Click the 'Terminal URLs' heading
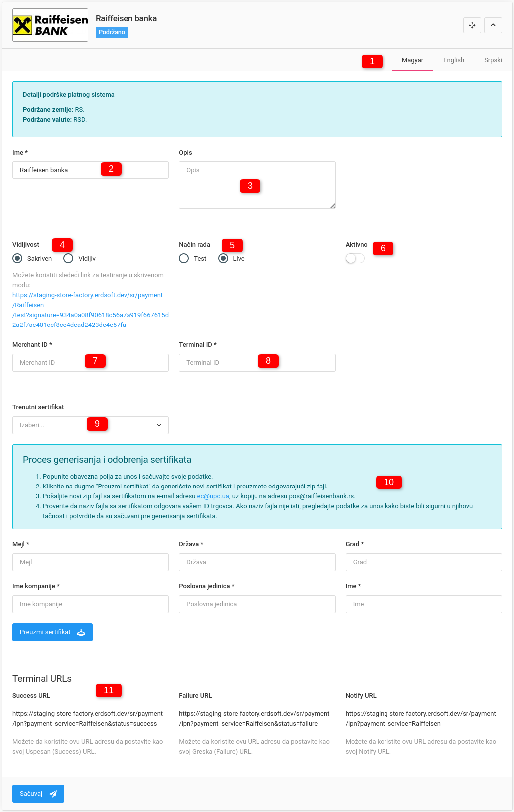The height and width of the screenshot is (812, 514). 42,679
